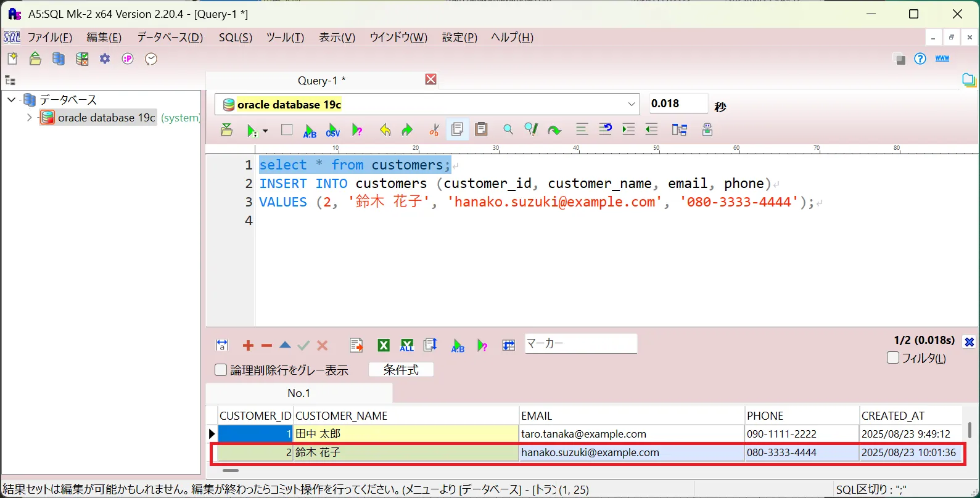
Task: Click the purple P icon in main toolbar
Action: click(x=128, y=59)
